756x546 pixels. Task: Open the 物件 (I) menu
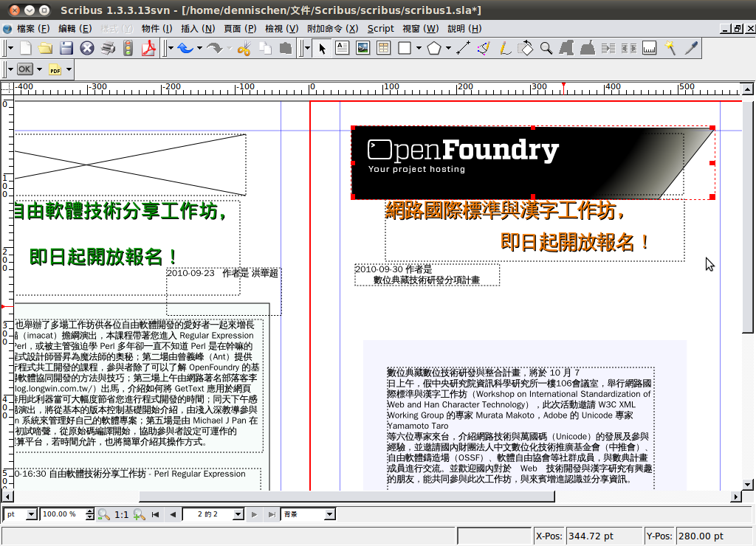(157, 29)
